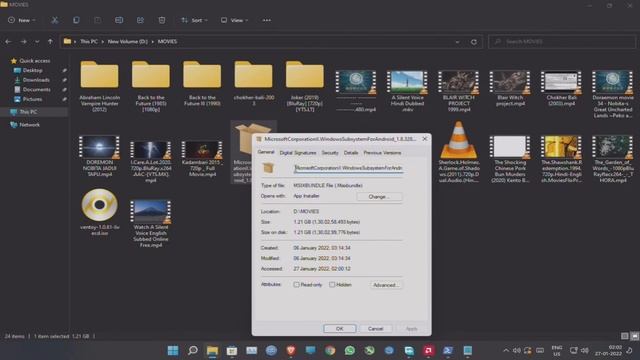
Task: Refresh the MOVIES folder view
Action: click(x=473, y=42)
